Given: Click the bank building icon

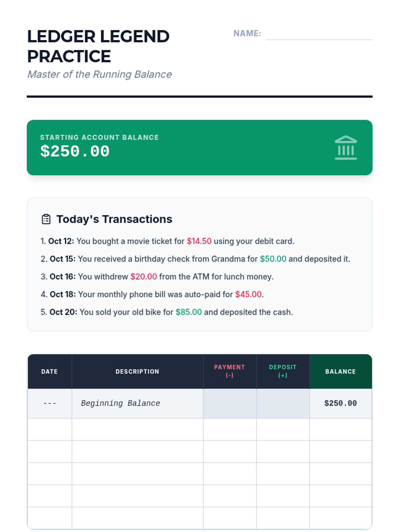Looking at the screenshot, I should point(346,148).
